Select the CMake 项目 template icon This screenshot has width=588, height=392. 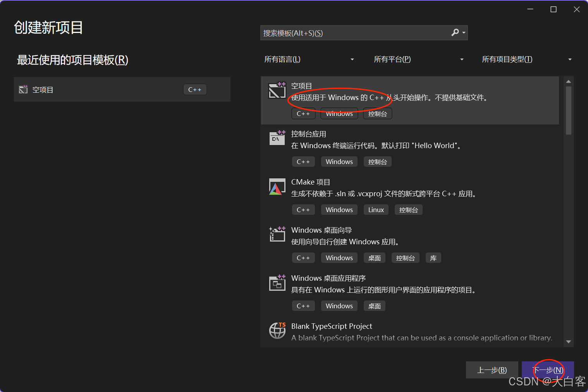click(277, 187)
